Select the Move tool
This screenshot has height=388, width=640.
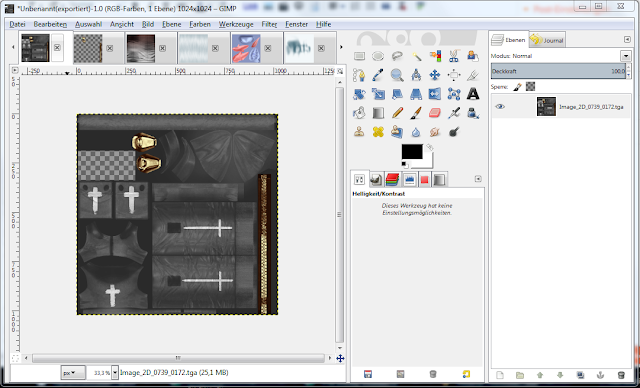(435, 75)
